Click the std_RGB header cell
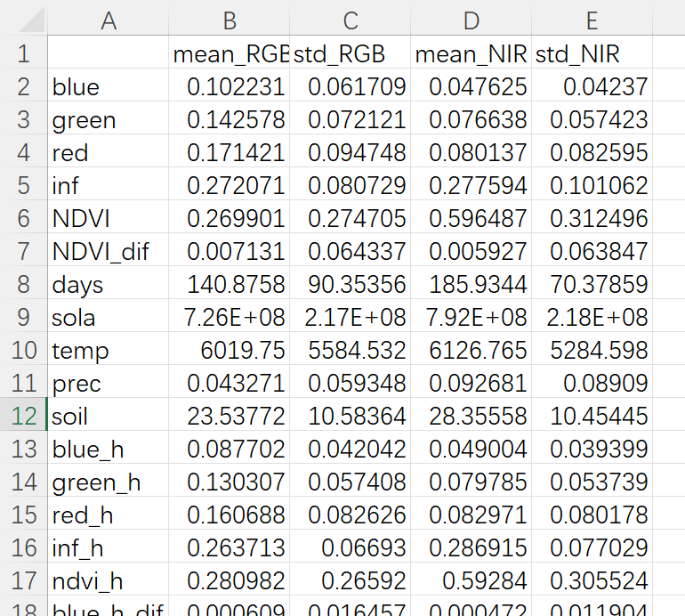The width and height of the screenshot is (685, 616). (x=350, y=53)
